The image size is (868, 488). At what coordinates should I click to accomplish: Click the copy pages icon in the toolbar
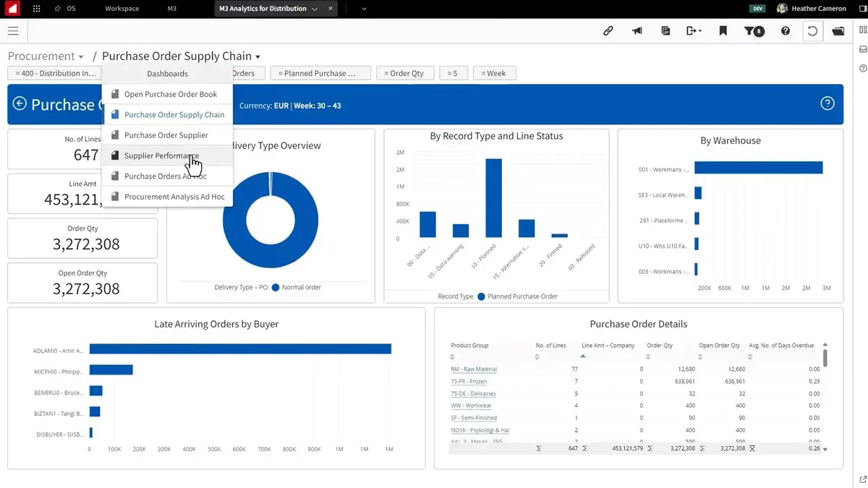click(665, 31)
